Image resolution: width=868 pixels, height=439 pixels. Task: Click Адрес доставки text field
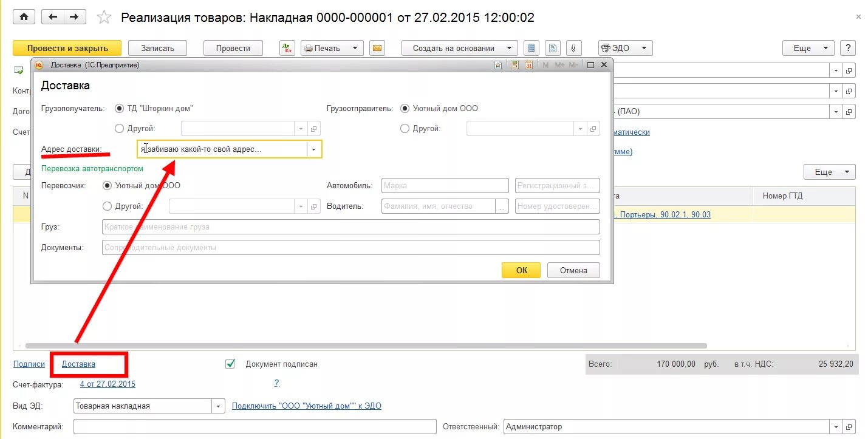[222, 149]
